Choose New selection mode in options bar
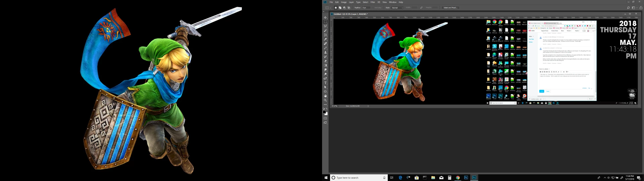Image resolution: width=644 pixels, height=181 pixels. 336,8
